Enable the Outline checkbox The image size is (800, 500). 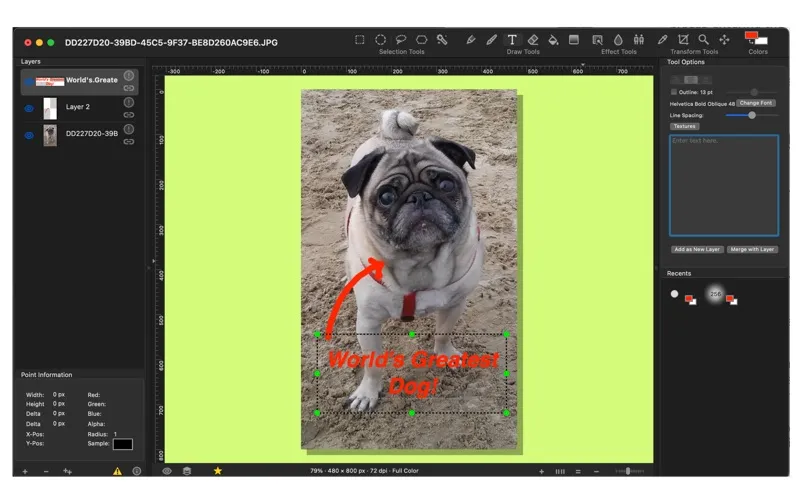[x=674, y=92]
